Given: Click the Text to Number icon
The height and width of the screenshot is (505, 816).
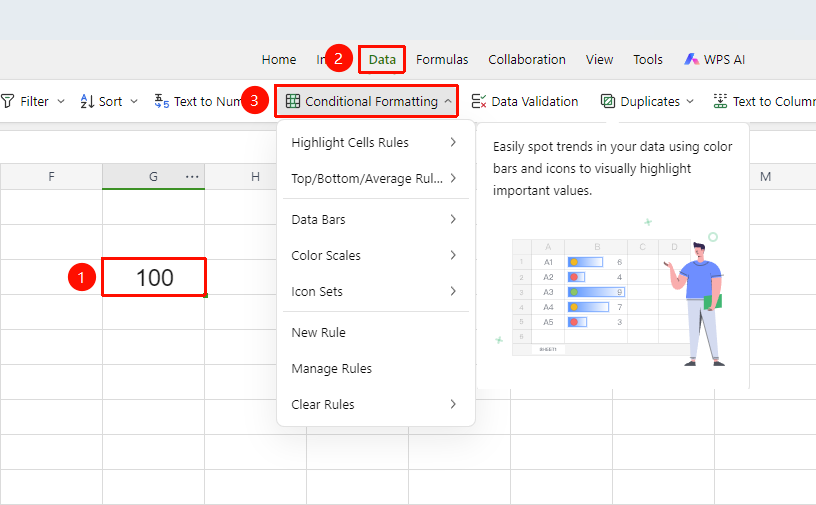Looking at the screenshot, I should (x=162, y=101).
